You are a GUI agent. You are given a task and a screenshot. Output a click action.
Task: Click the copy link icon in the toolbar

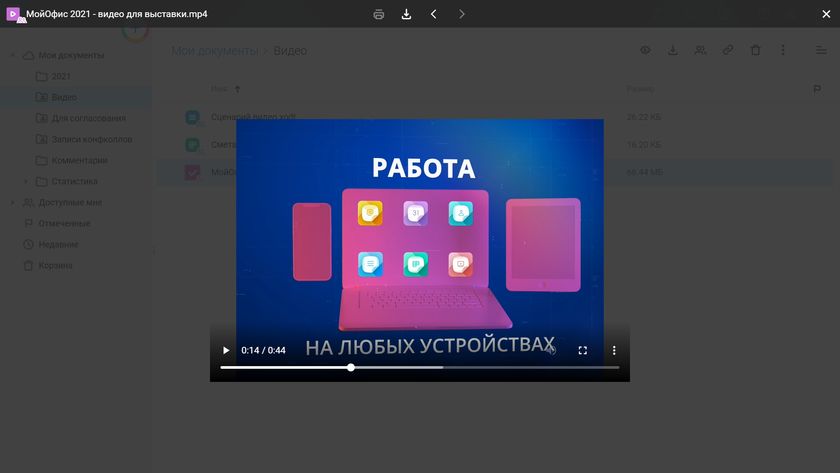pos(728,51)
